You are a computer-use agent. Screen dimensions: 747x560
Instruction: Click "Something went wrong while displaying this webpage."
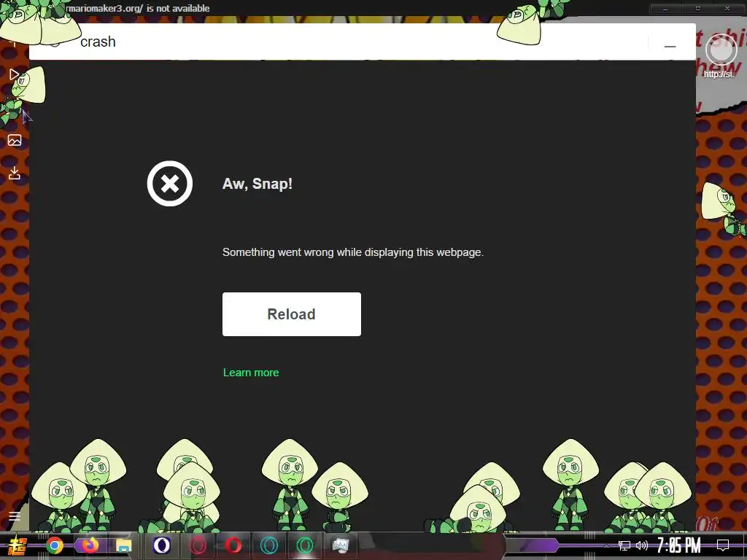(353, 252)
